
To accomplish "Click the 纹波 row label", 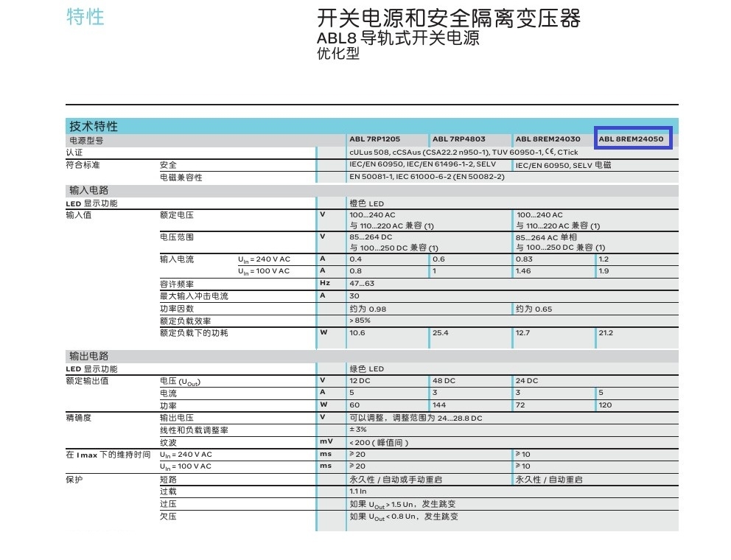I will coord(168,443).
